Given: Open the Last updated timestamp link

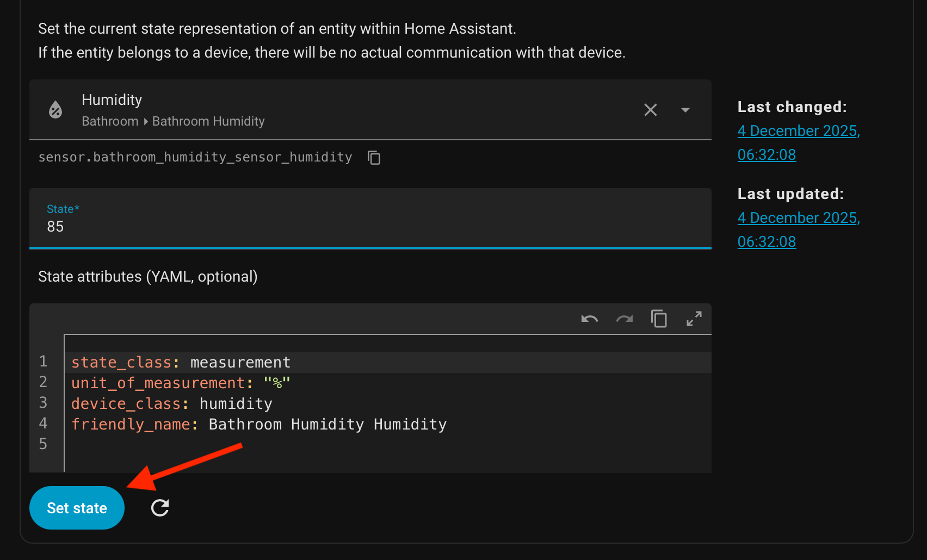Looking at the screenshot, I should pos(799,229).
